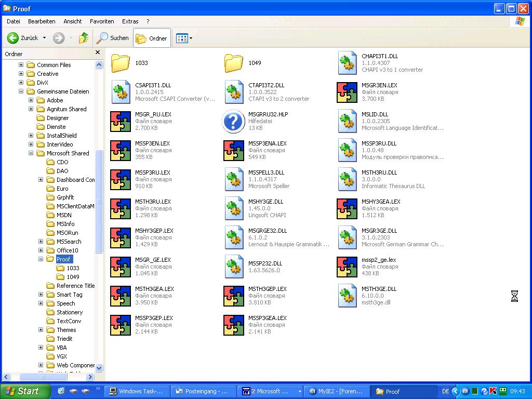Image resolution: width=532 pixels, height=399 pixels.
Task: Select the MSInfo folder in tree
Action: (x=65, y=224)
